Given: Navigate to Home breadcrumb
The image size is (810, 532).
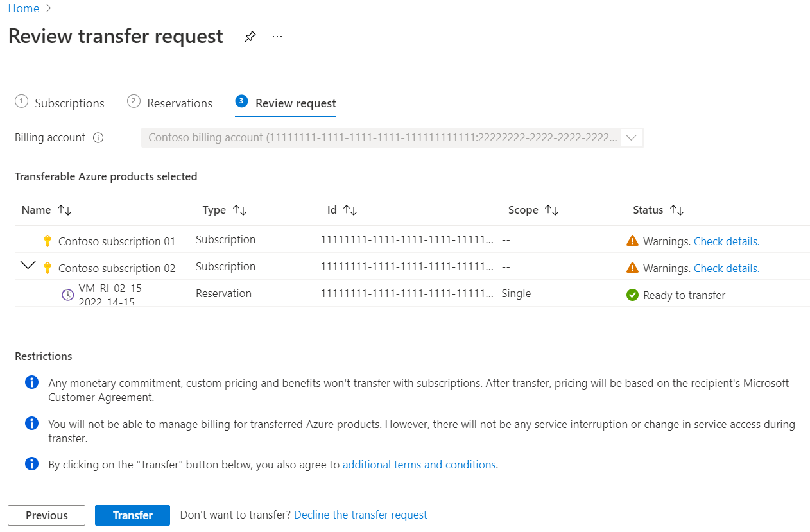Looking at the screenshot, I should tap(24, 8).
